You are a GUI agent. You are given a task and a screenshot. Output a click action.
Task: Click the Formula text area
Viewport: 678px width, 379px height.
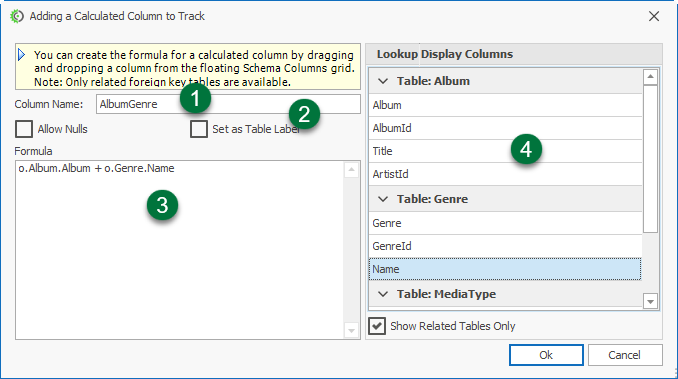(180, 250)
